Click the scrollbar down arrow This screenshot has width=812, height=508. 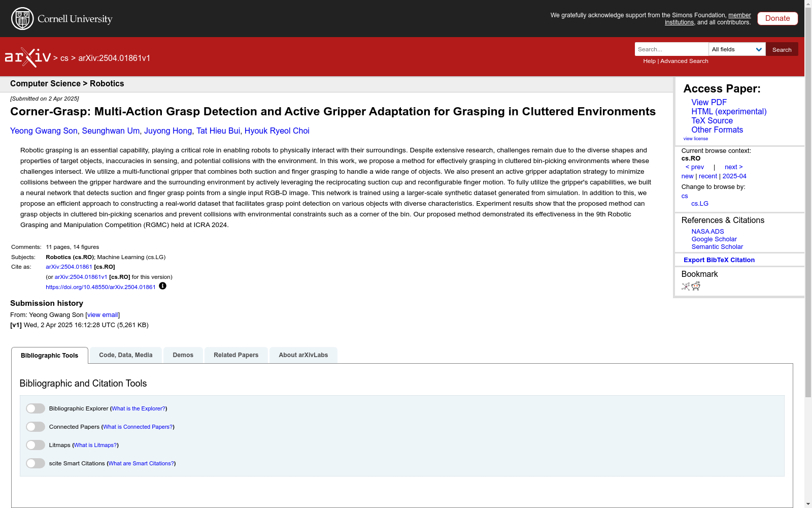808,504
